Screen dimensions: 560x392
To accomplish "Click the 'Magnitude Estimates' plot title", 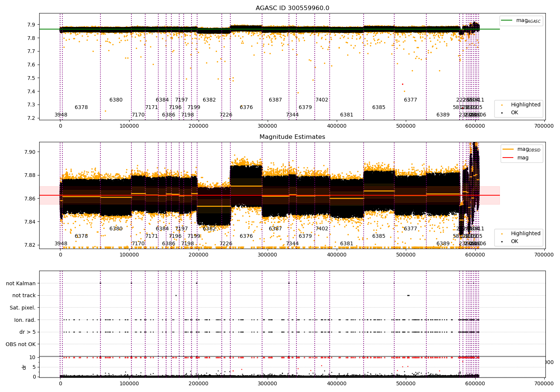I will coord(292,137).
